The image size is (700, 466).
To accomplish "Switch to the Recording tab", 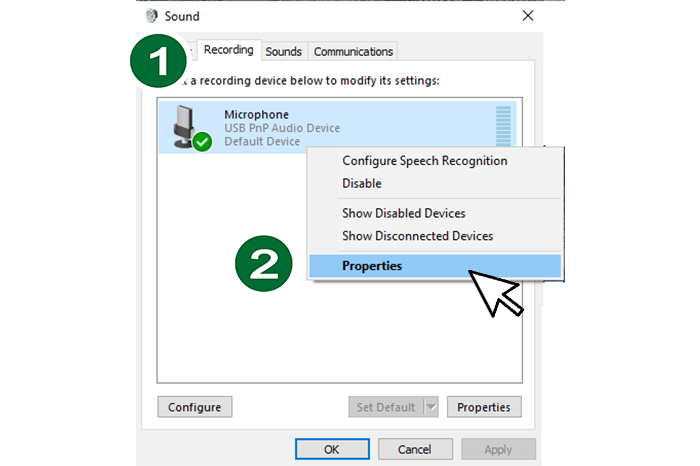I will (x=228, y=50).
